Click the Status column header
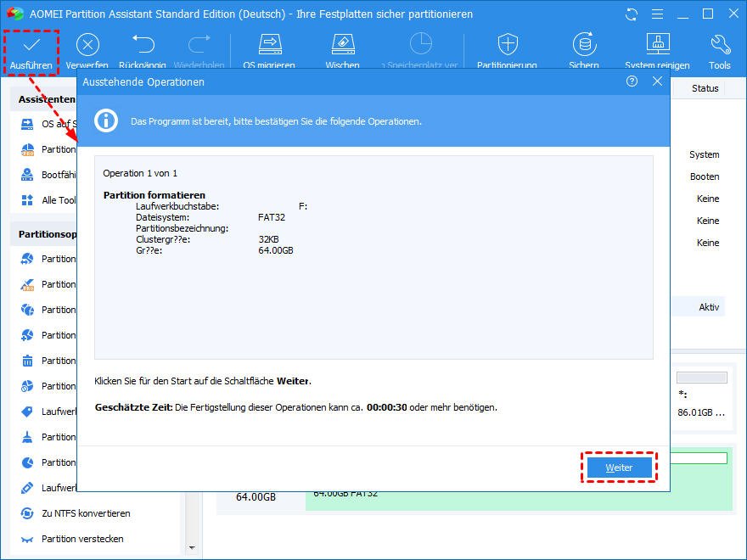747x560 pixels. (x=705, y=88)
